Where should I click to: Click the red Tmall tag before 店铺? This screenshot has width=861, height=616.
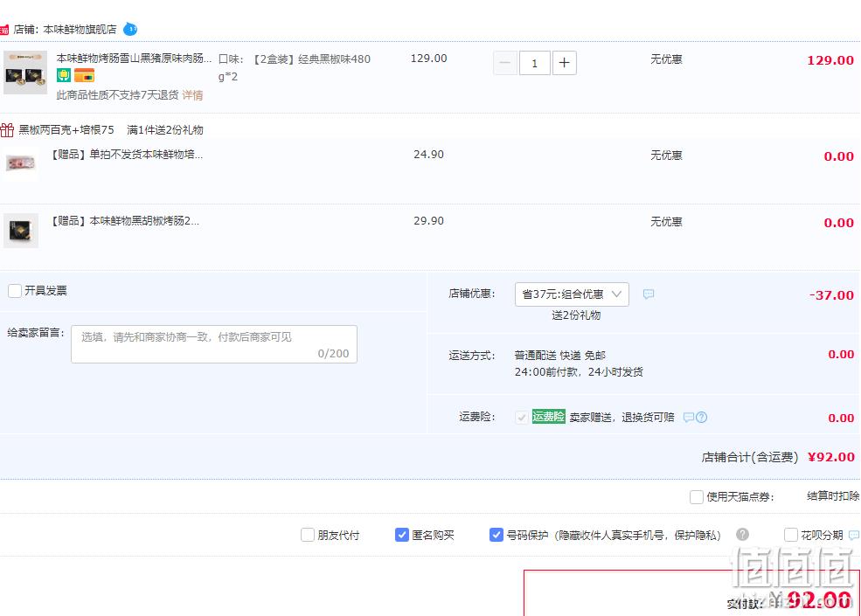coord(3,30)
